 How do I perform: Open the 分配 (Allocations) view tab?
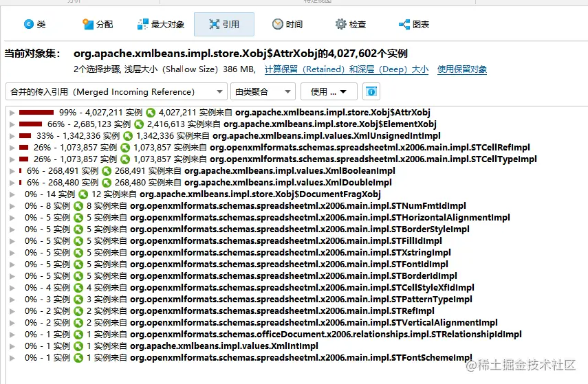click(98, 24)
